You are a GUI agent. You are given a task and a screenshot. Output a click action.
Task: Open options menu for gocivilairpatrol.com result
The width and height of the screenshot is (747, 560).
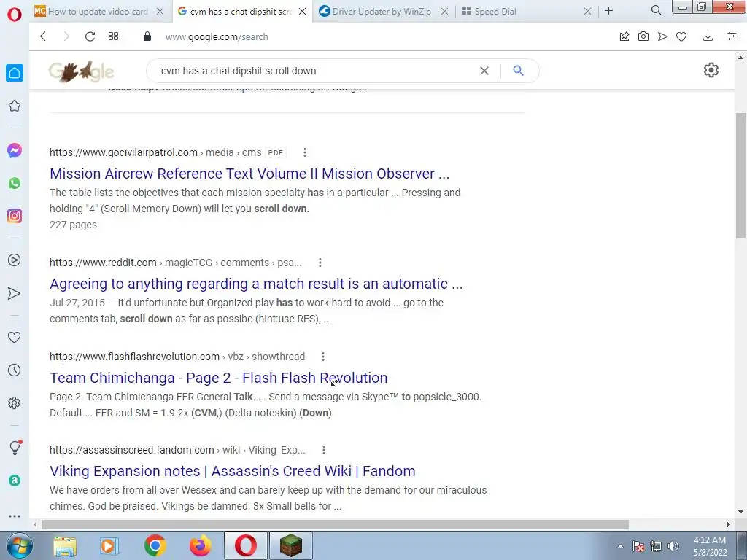pos(305,152)
